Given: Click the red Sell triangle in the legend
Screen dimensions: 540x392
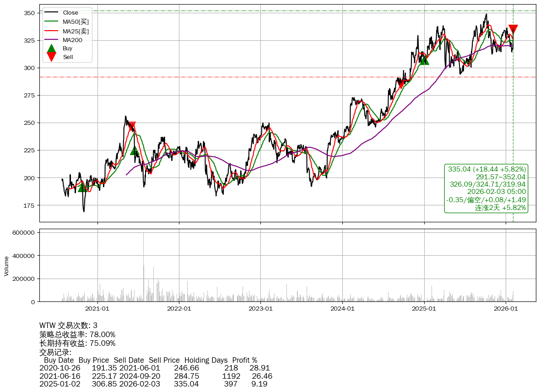Looking at the screenshot, I should [x=52, y=57].
